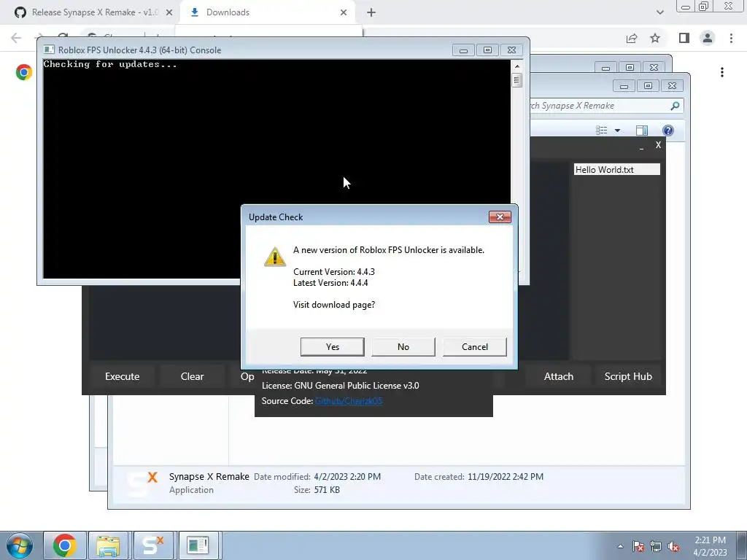Viewport: 747px width, 560px height.
Task: Close Synapse X with the X icon
Action: (659, 145)
